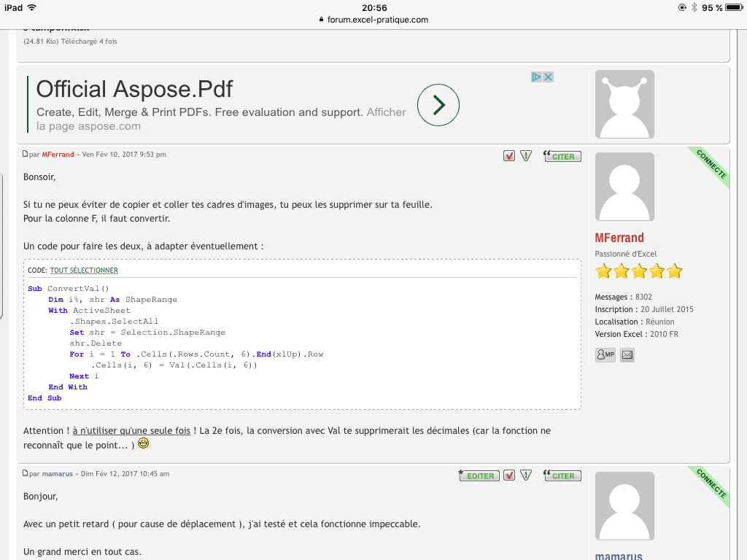Report MFerrand's post warning icon

pyautogui.click(x=526, y=156)
